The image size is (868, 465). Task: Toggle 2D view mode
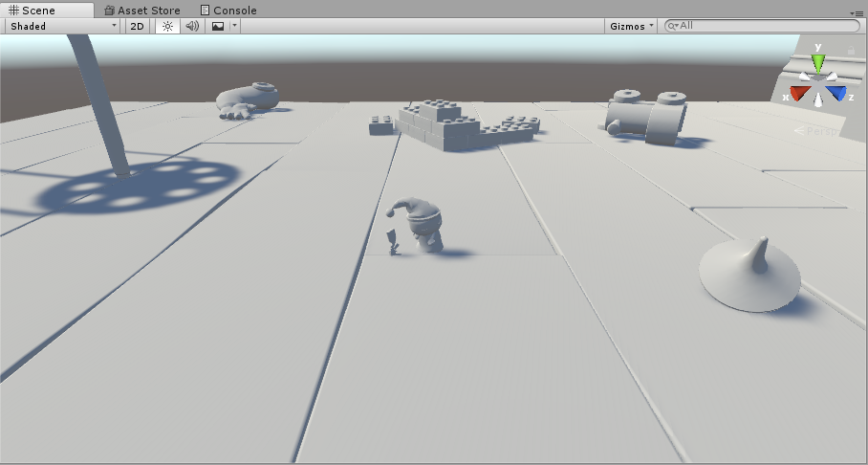138,26
